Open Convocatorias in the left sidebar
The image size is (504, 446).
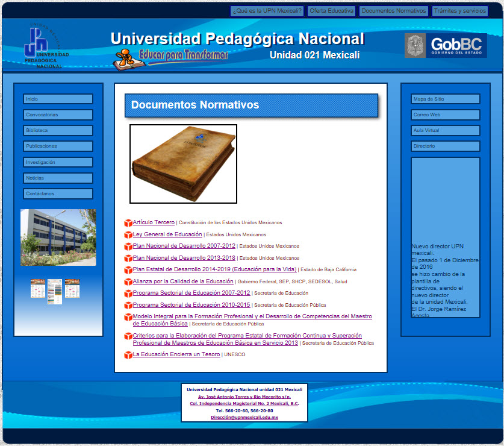tap(58, 115)
